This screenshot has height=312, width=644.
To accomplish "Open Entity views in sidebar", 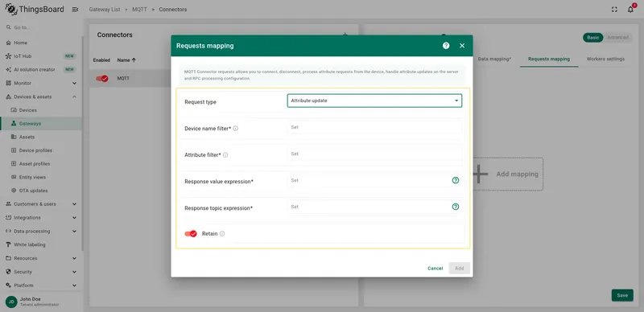I will coord(41,178).
